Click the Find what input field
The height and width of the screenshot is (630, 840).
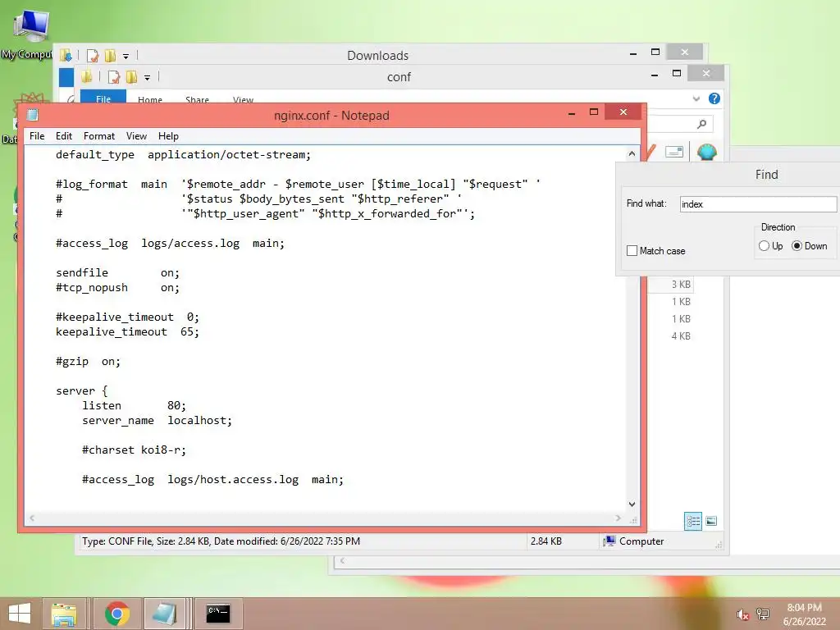758,204
